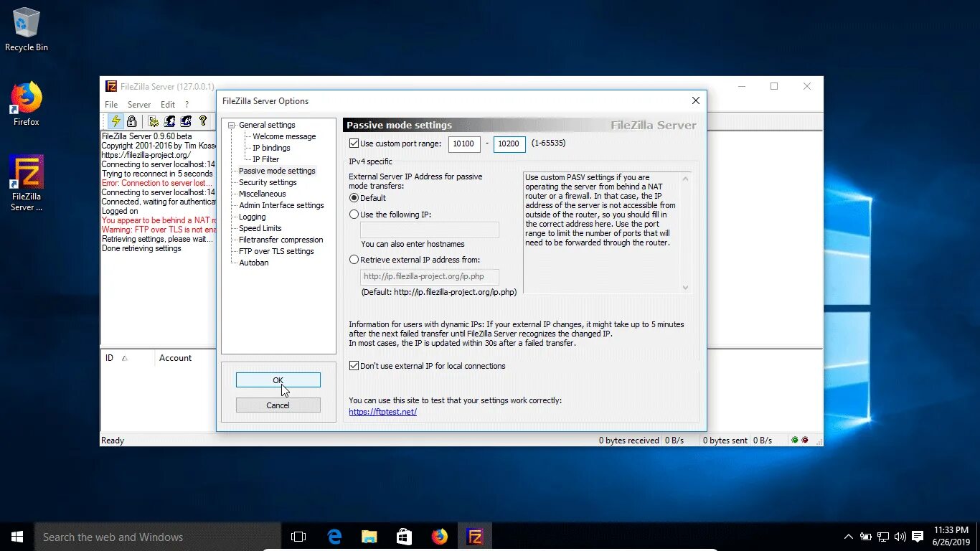Click the question mark About icon
980x551 pixels.
point(203,121)
